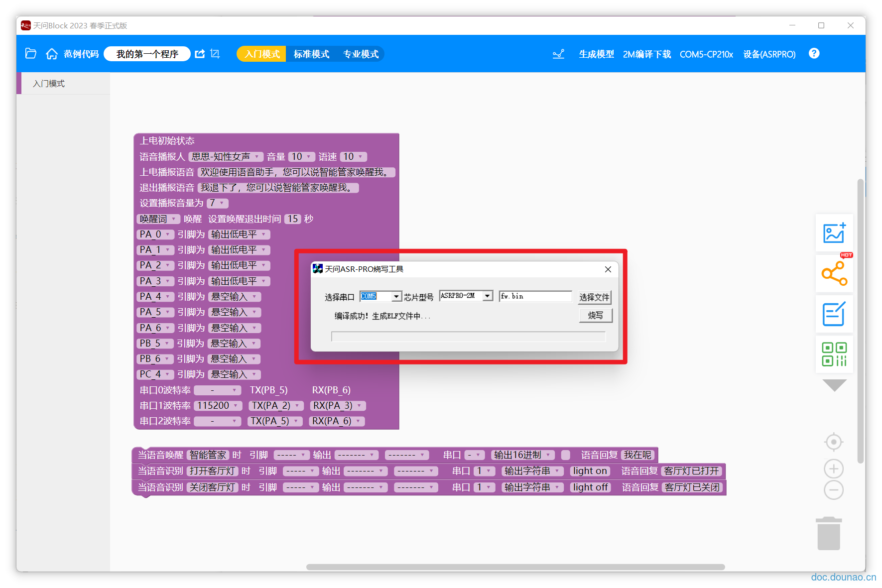Open the 唤醒词 dropdown
The image size is (882, 588).
158,219
